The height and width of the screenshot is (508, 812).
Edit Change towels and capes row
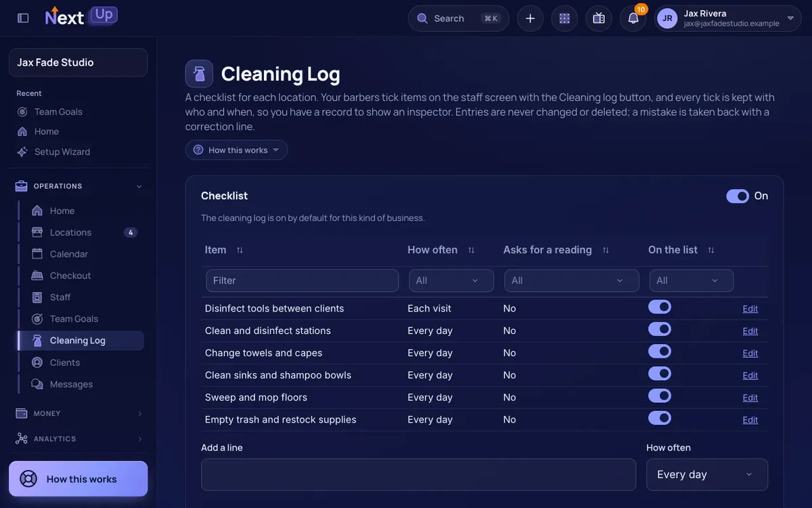pyautogui.click(x=750, y=354)
